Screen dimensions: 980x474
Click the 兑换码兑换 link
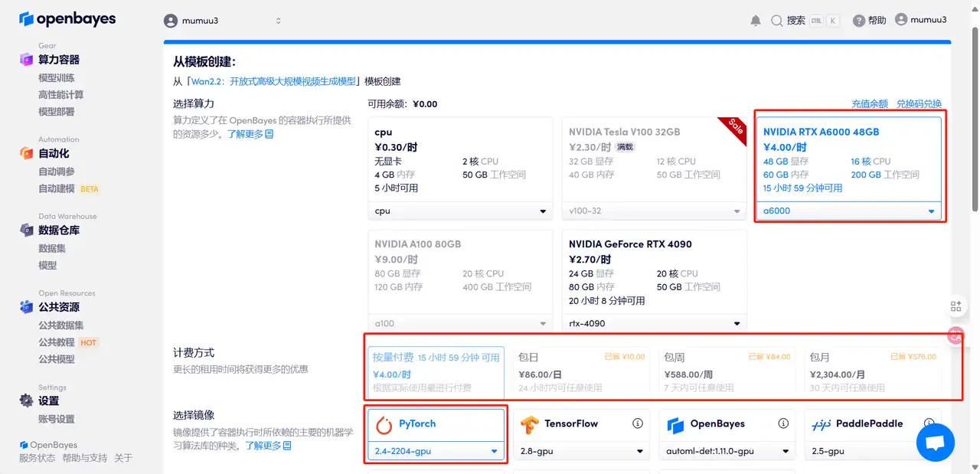coord(919,104)
